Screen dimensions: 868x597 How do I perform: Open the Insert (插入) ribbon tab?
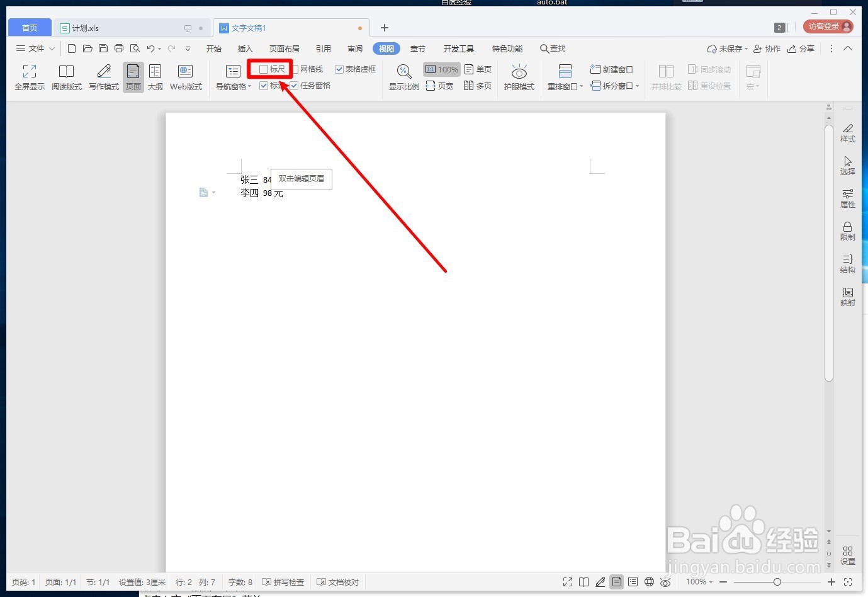245,48
